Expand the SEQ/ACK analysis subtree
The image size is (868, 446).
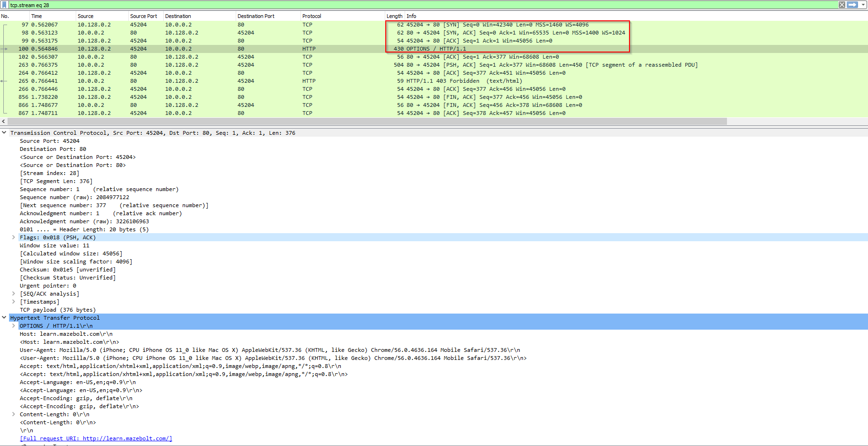point(13,293)
